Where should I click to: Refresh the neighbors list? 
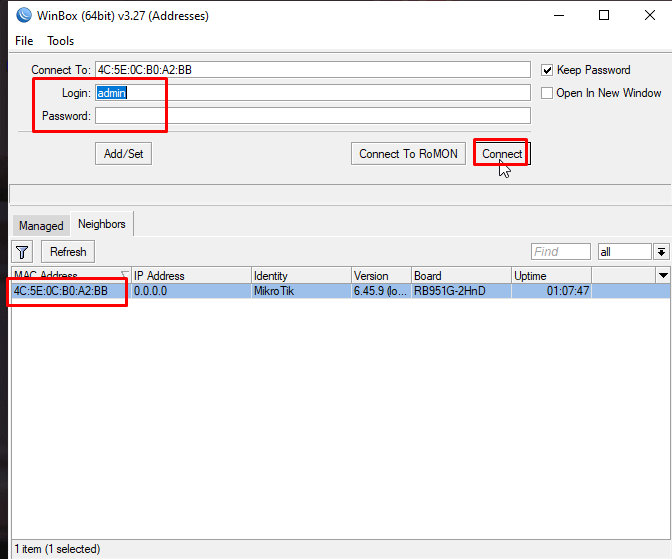tap(68, 252)
